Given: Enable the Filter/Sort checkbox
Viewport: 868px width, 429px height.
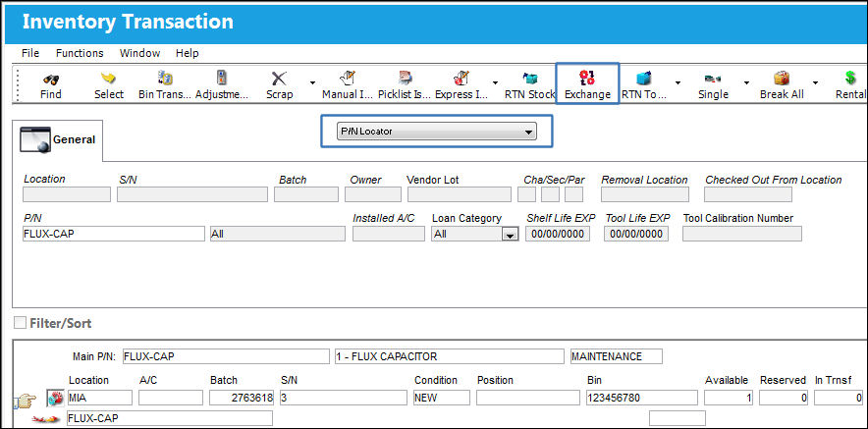Looking at the screenshot, I should pos(20,323).
